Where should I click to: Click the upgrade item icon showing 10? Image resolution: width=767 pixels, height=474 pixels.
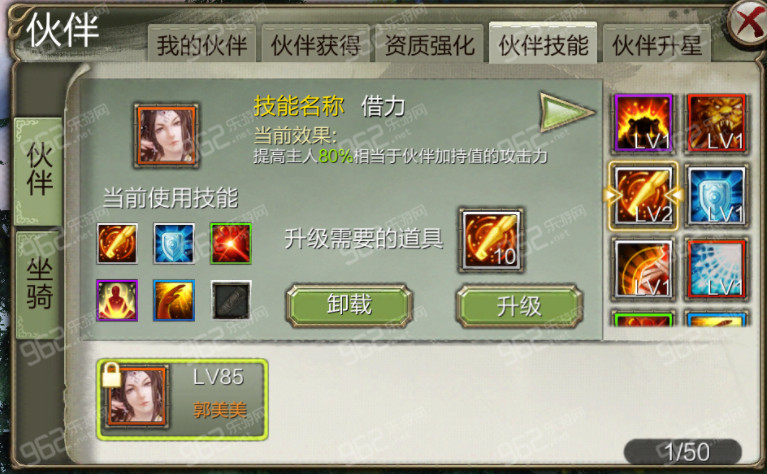491,240
